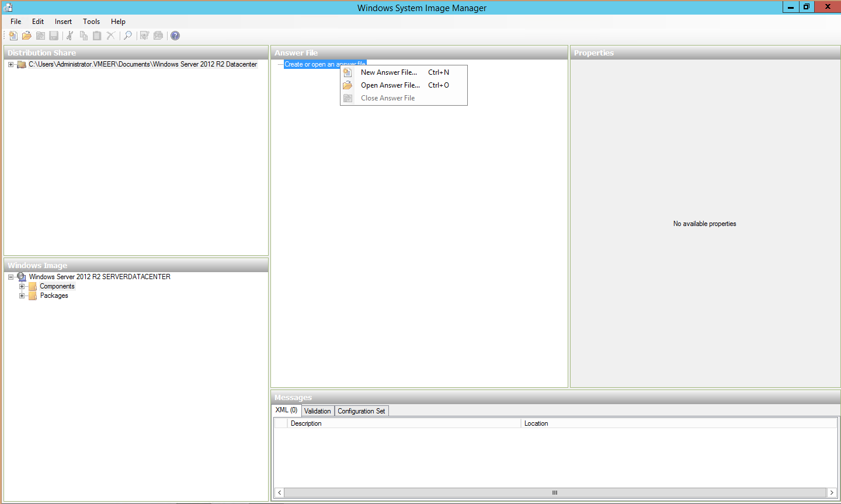Click the Delete X toolbar icon

(x=110, y=36)
